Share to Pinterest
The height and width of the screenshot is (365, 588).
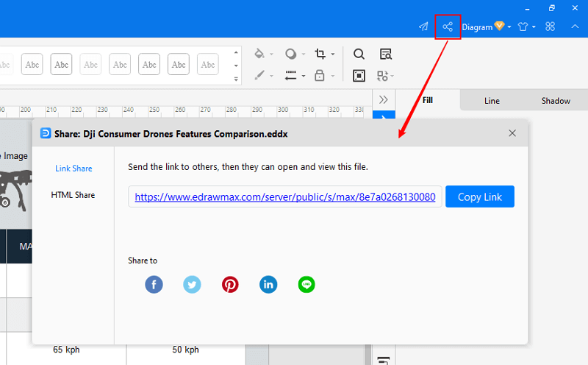pyautogui.click(x=230, y=284)
